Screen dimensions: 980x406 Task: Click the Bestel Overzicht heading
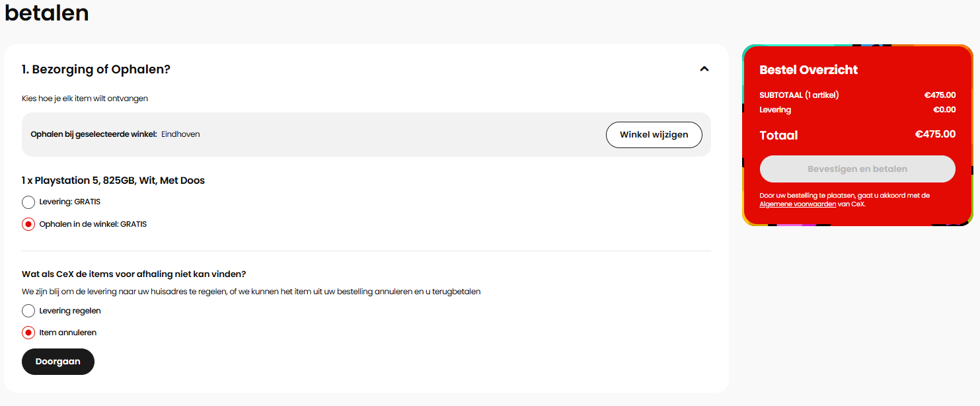tap(809, 70)
